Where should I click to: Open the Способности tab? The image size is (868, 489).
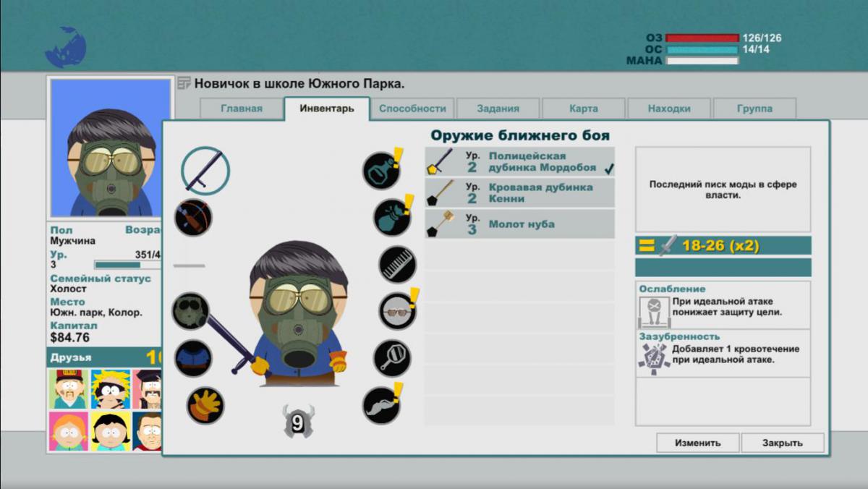[412, 109]
